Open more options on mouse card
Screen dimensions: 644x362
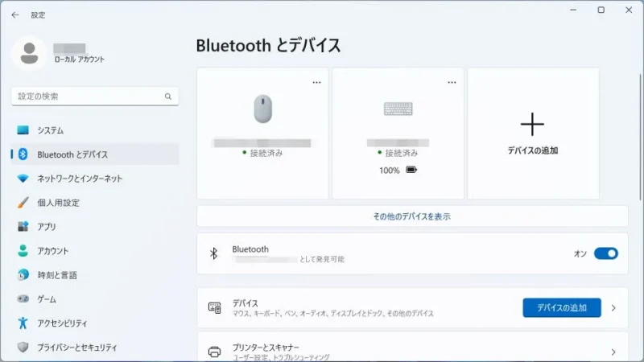pyautogui.click(x=316, y=83)
